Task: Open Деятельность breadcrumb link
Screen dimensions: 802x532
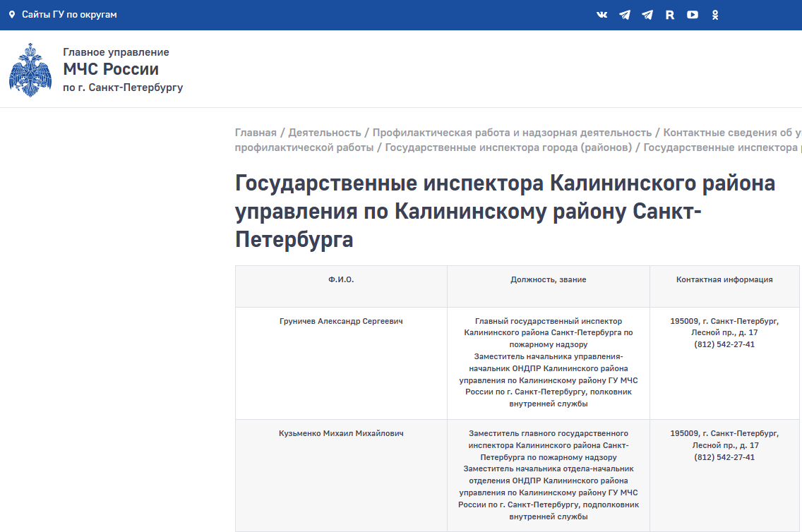Action: [x=325, y=133]
